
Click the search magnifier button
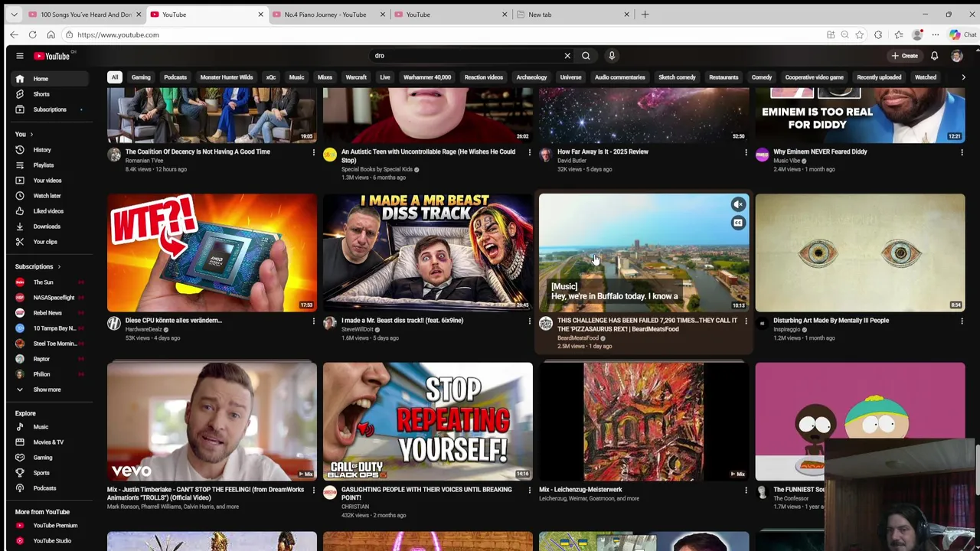586,56
